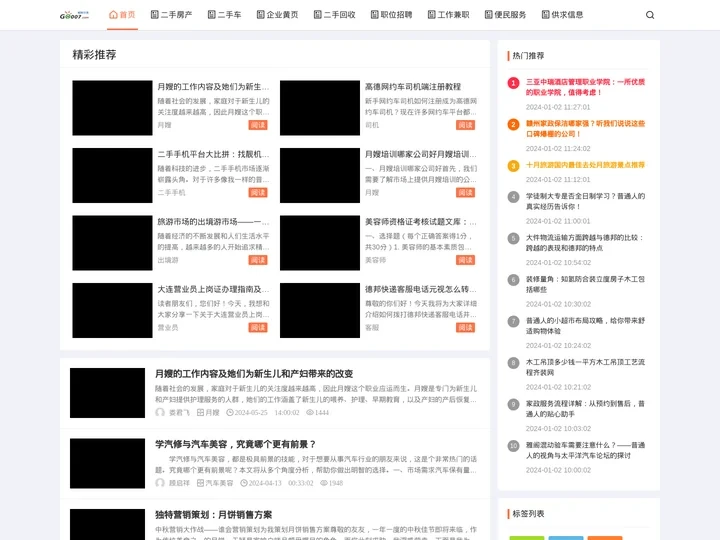The height and width of the screenshot is (540, 720).
Task: Click category tag 司机 under card
Action: point(372,125)
